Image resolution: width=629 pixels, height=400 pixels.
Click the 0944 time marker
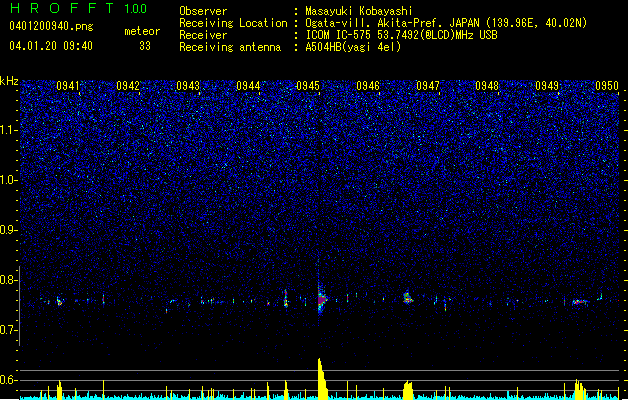pyautogui.click(x=248, y=86)
